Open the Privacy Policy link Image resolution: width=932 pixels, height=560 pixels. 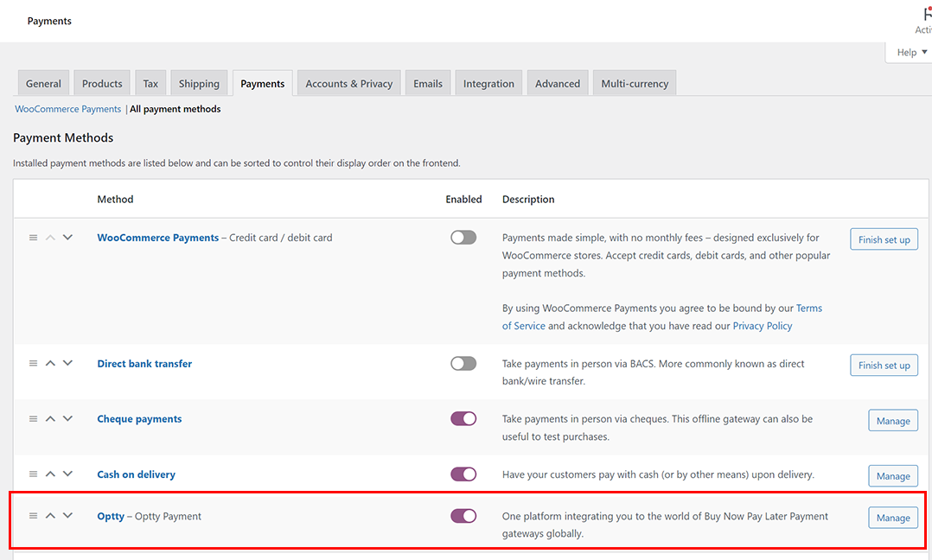coord(763,326)
